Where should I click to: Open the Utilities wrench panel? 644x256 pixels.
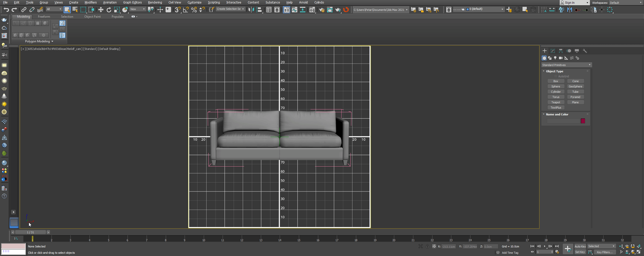tap(585, 51)
